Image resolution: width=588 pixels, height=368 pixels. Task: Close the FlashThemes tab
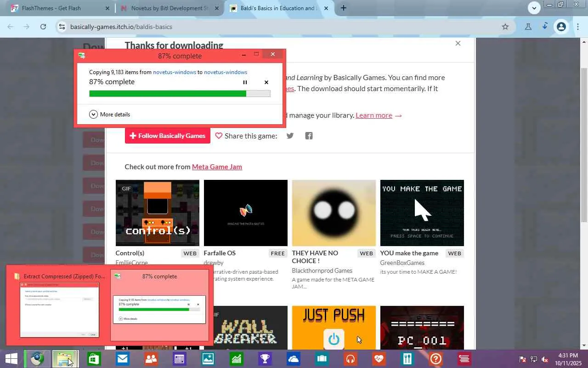point(107,8)
